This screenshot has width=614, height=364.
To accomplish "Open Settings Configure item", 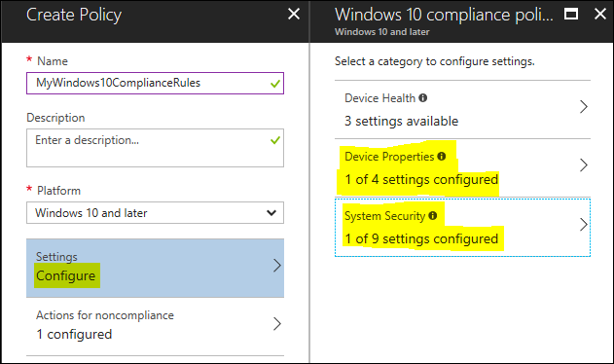I will pos(155,268).
